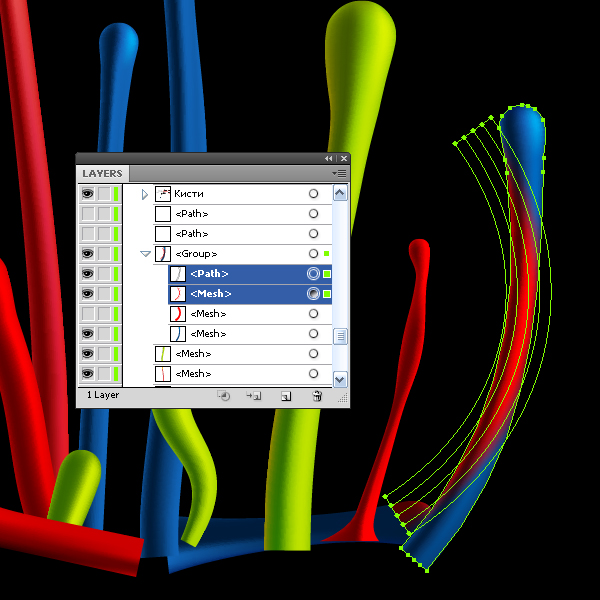The height and width of the screenshot is (600, 600).
Task: Select the <Group> row name
Action: (196, 254)
